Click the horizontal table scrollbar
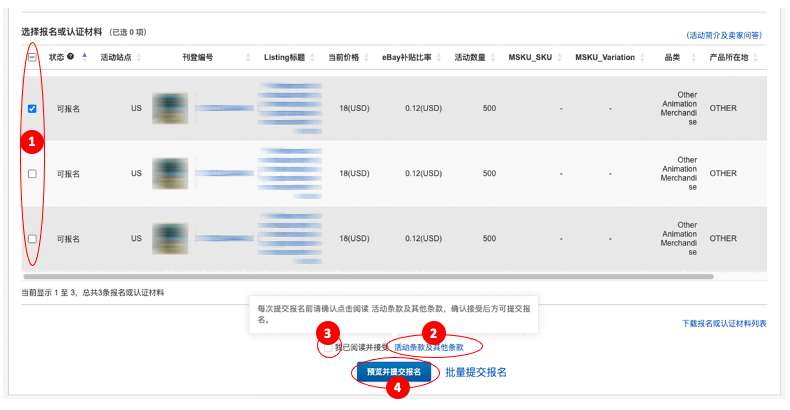 pyautogui.click(x=368, y=277)
